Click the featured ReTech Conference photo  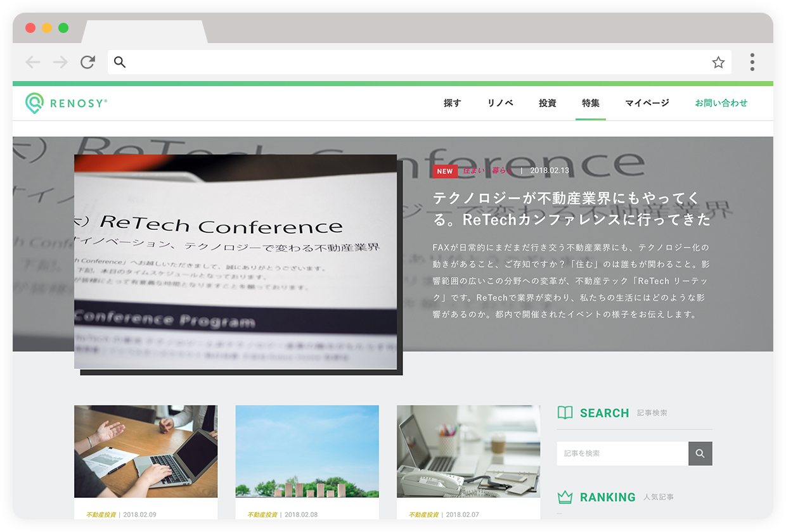click(235, 262)
